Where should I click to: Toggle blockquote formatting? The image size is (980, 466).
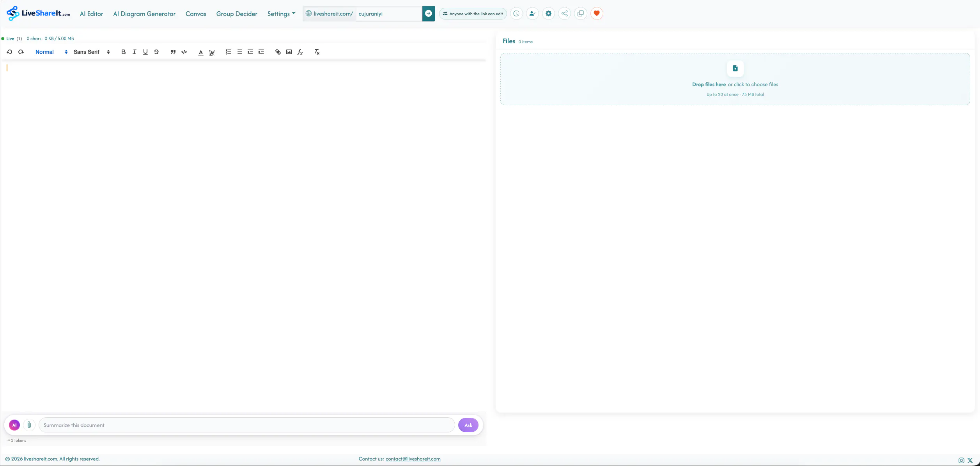[173, 52]
